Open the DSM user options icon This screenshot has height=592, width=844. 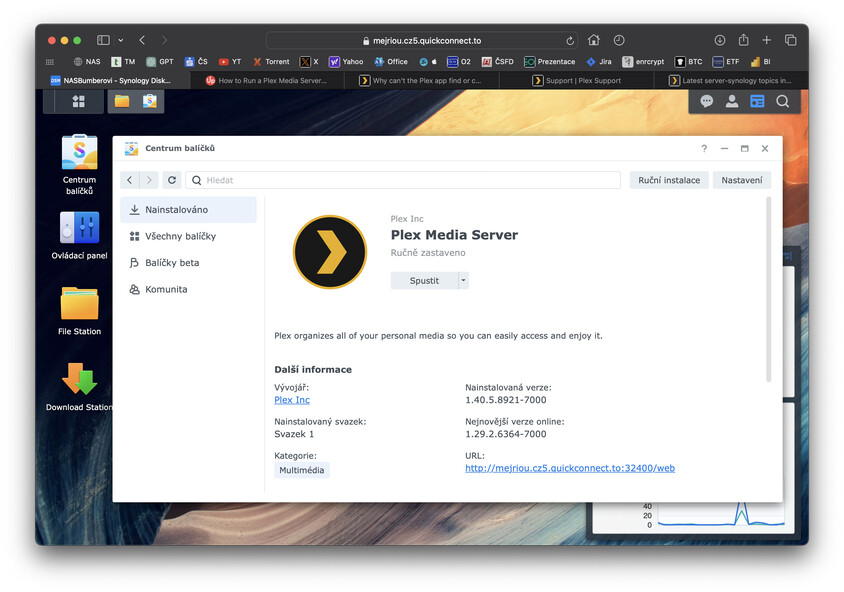(x=732, y=101)
